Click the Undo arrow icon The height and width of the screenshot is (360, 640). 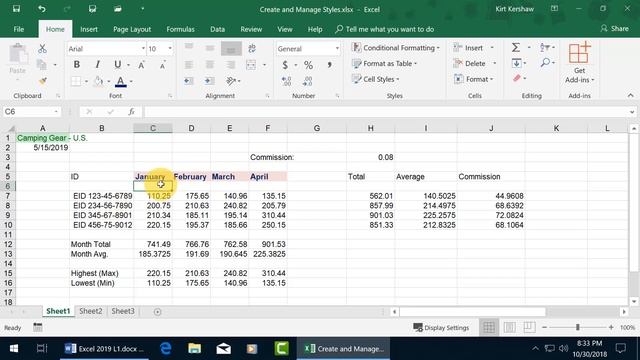42,9
